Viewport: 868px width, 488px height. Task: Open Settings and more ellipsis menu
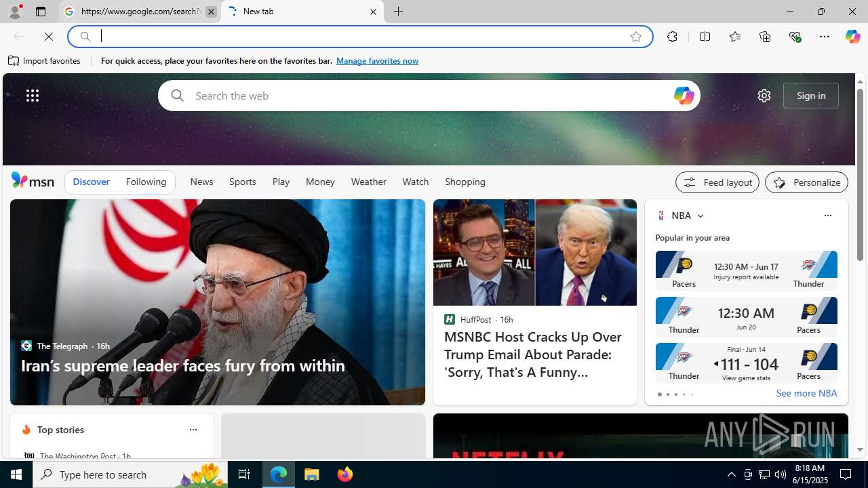pyautogui.click(x=825, y=37)
